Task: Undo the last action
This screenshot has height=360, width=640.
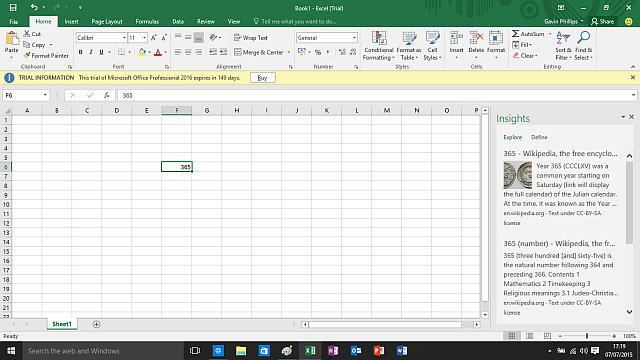Action: tap(34, 7)
